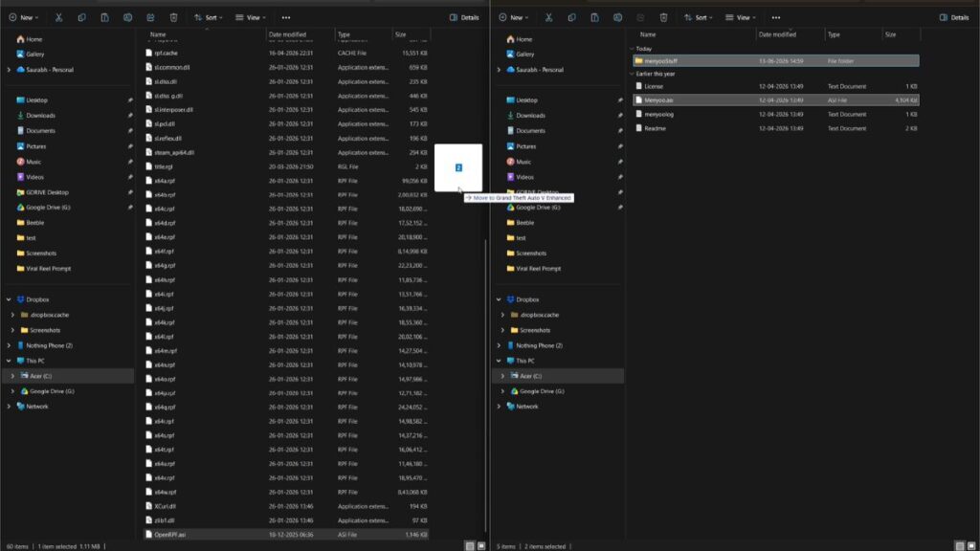Switch right window to large thumbnails via status bar
The width and height of the screenshot is (980, 551).
point(971,546)
